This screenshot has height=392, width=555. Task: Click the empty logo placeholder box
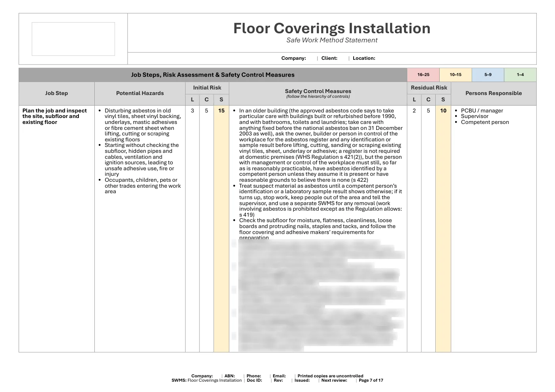click(x=73, y=39)
